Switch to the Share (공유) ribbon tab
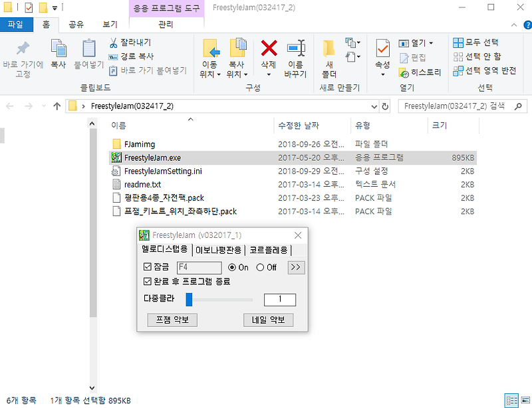This screenshot has height=408, width=532. click(x=76, y=25)
